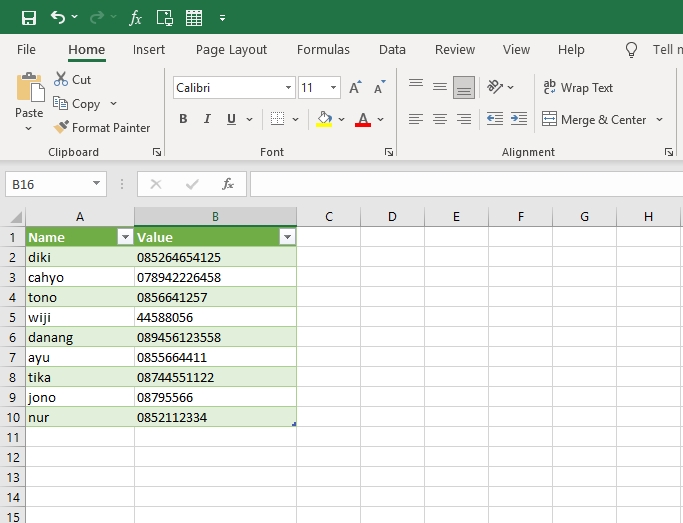This screenshot has height=523, width=683.
Task: Open the Review tab
Action: coord(455,50)
